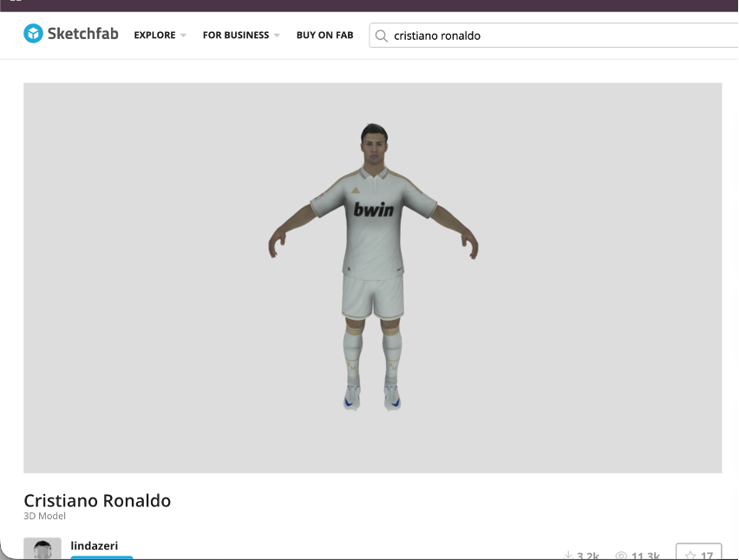Open the Sketchfab wordmark home link
739x560 pixels.
82,34
